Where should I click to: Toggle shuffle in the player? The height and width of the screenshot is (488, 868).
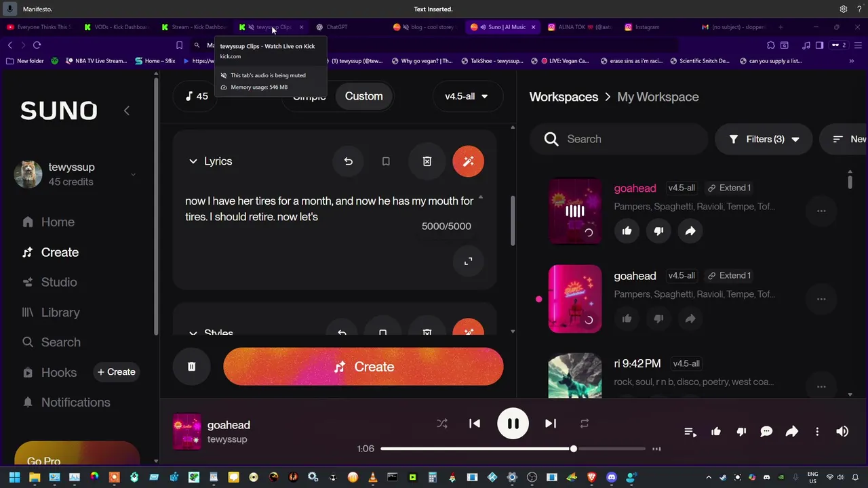click(442, 424)
